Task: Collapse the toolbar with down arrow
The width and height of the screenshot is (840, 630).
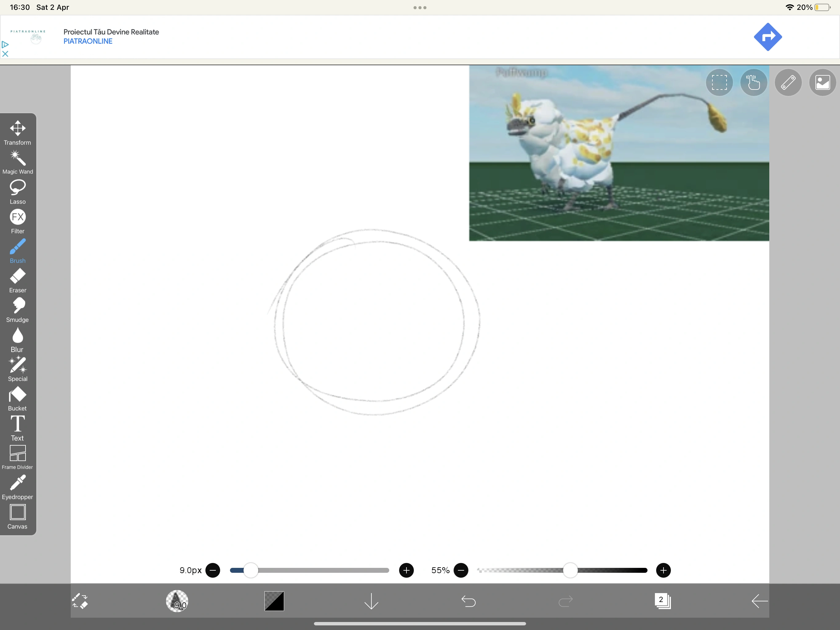Action: [371, 601]
